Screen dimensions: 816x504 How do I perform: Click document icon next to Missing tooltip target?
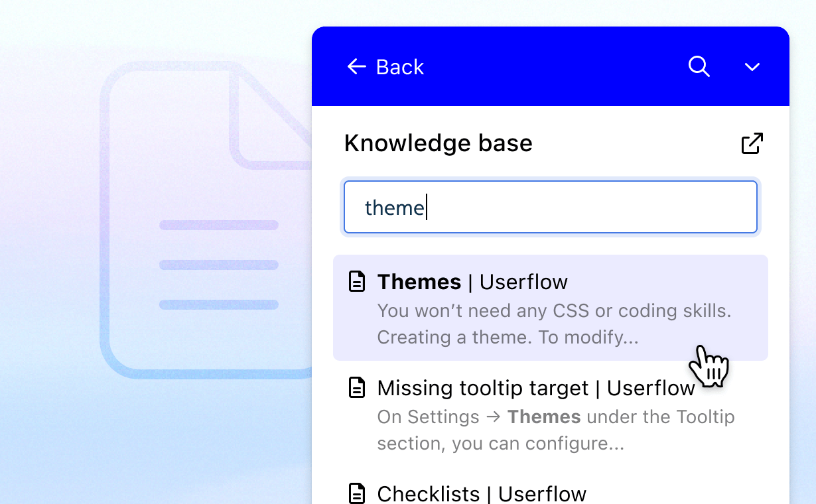357,388
